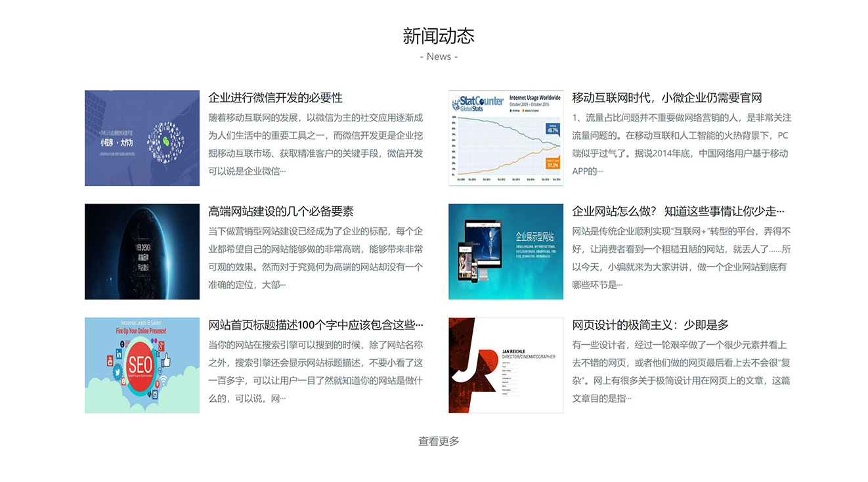Click the summary starting 随着移动互联网的发展
The height and width of the screenshot is (482, 868).
[x=316, y=144]
